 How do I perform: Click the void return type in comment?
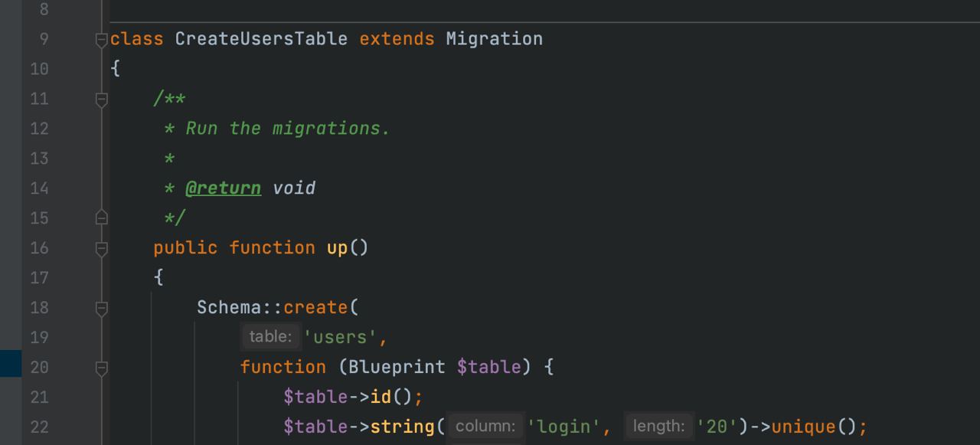(x=294, y=188)
